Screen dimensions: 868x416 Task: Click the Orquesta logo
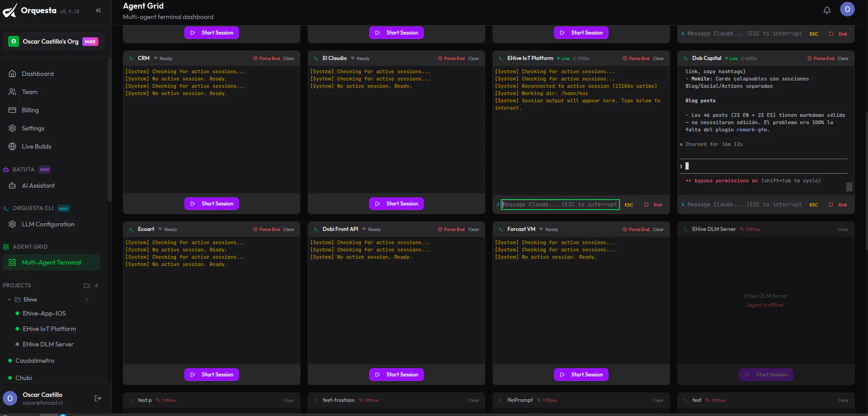pos(10,10)
